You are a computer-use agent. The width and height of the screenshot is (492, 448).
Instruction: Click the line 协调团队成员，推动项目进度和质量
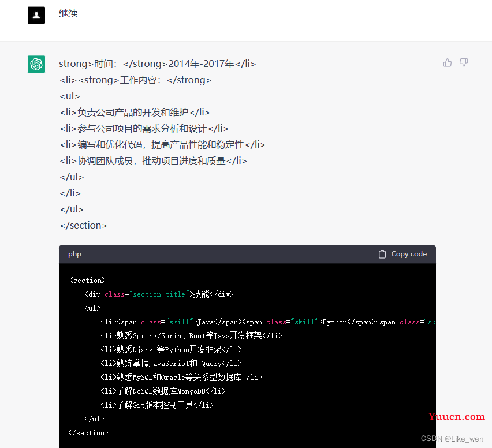(154, 161)
